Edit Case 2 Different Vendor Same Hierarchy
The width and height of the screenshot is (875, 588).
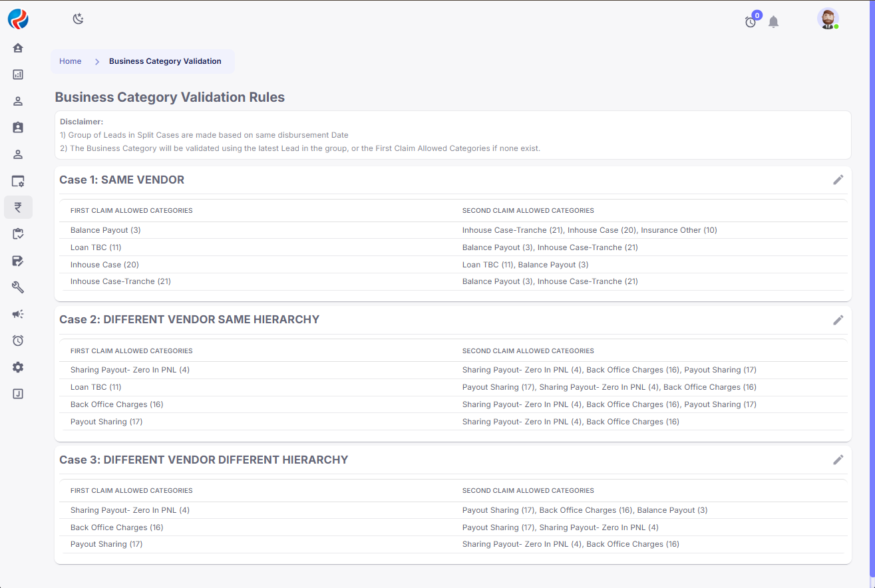838,320
